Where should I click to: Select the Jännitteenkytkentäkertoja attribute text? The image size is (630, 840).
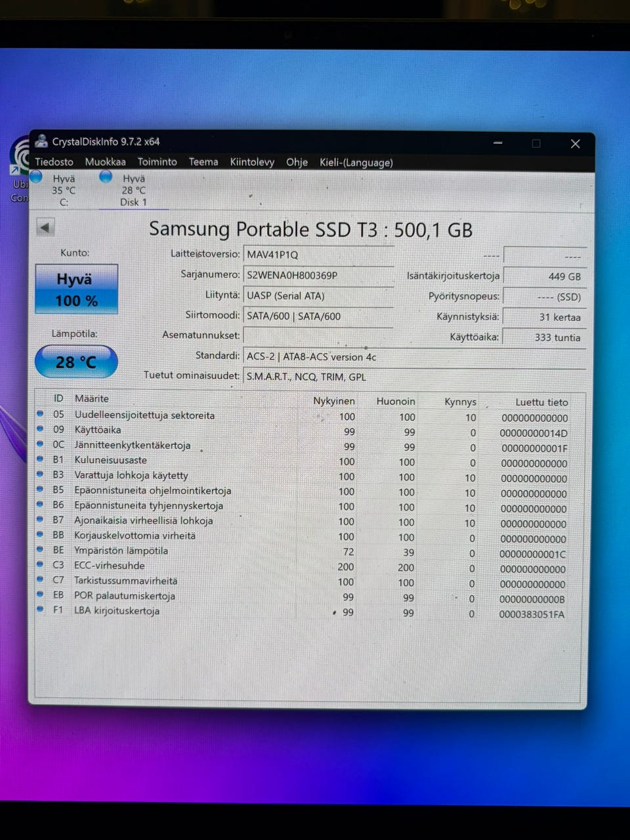pyautogui.click(x=133, y=445)
